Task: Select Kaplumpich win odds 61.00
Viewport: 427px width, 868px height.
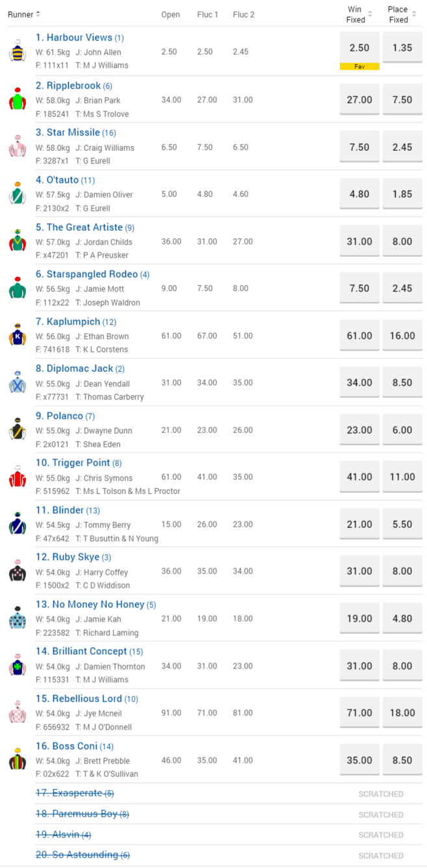Action: [359, 335]
